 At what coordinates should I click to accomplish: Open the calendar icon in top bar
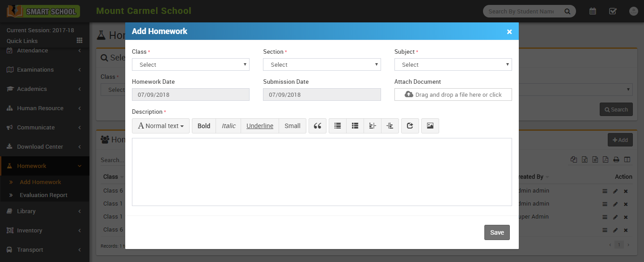(593, 11)
